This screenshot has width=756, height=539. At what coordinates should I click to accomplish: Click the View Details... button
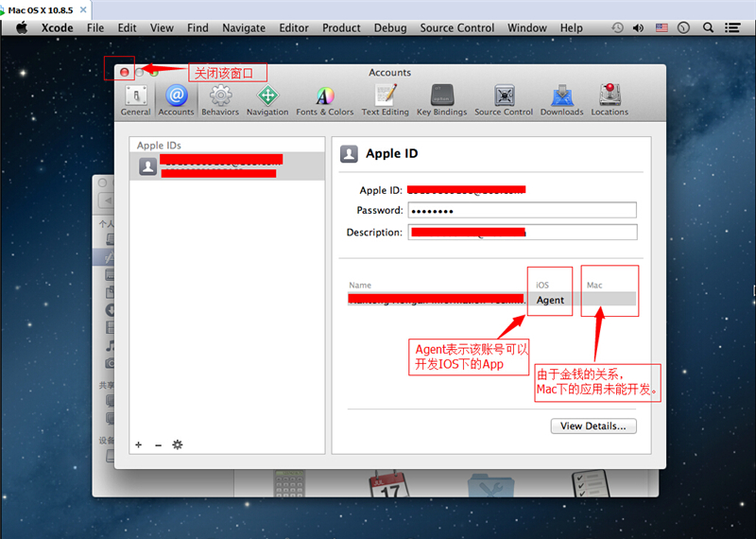[x=593, y=426]
